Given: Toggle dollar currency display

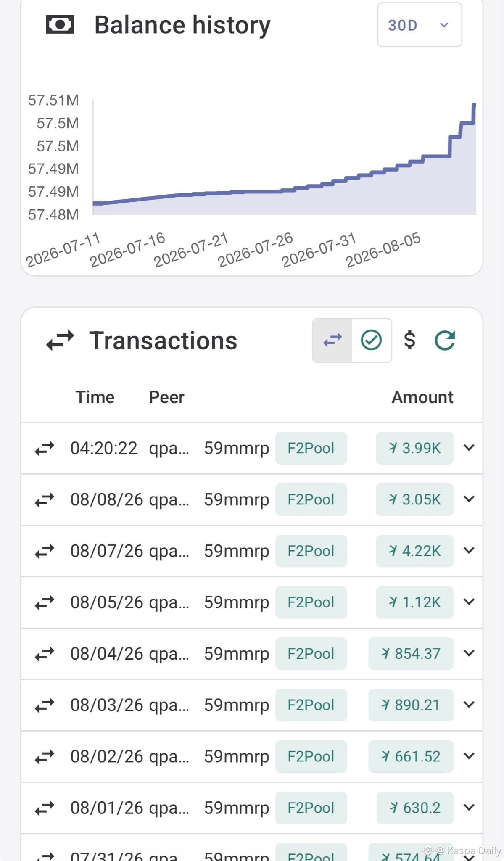Looking at the screenshot, I should 409,340.
